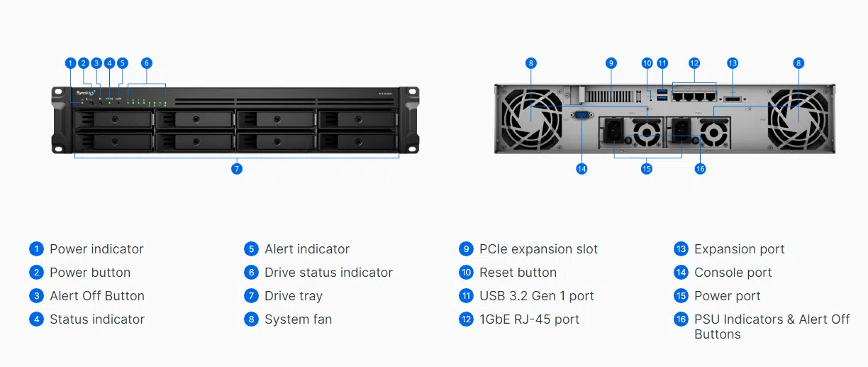Screen dimensions: 868x367
Task: Click marker 16 under the PSU indicators
Action: (700, 169)
